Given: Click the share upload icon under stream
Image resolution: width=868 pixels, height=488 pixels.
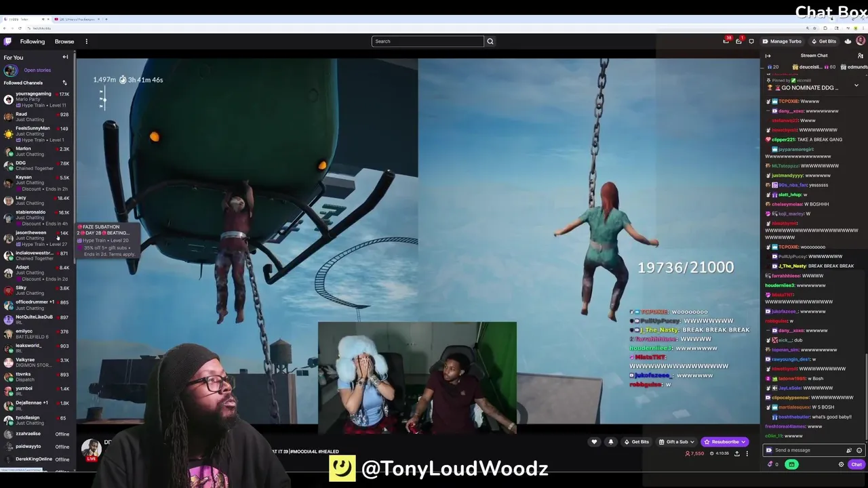Looking at the screenshot, I should coord(737,453).
